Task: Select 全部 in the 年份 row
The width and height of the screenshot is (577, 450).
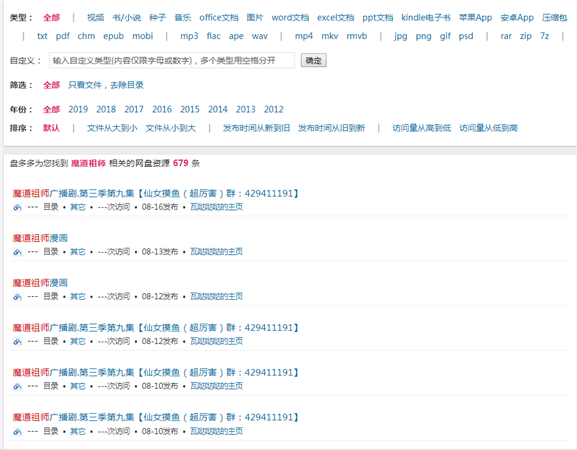Action: (52, 109)
